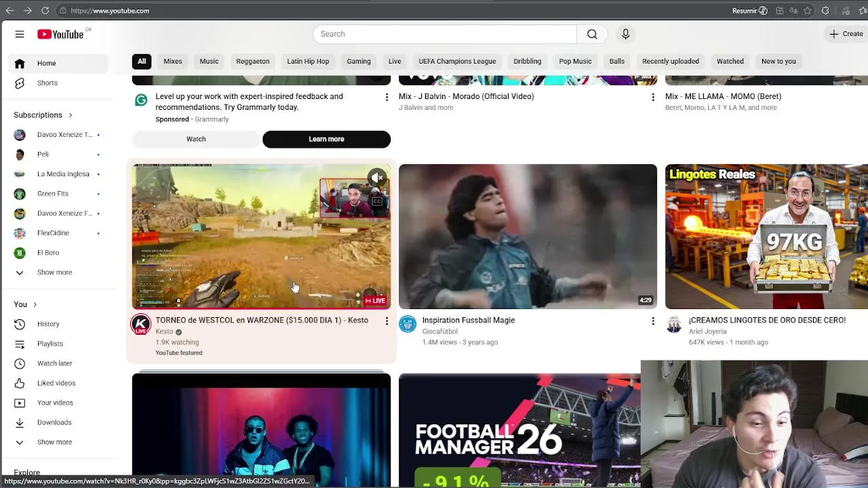Select the Balls filter chip
868x488 pixels.
coord(616,61)
